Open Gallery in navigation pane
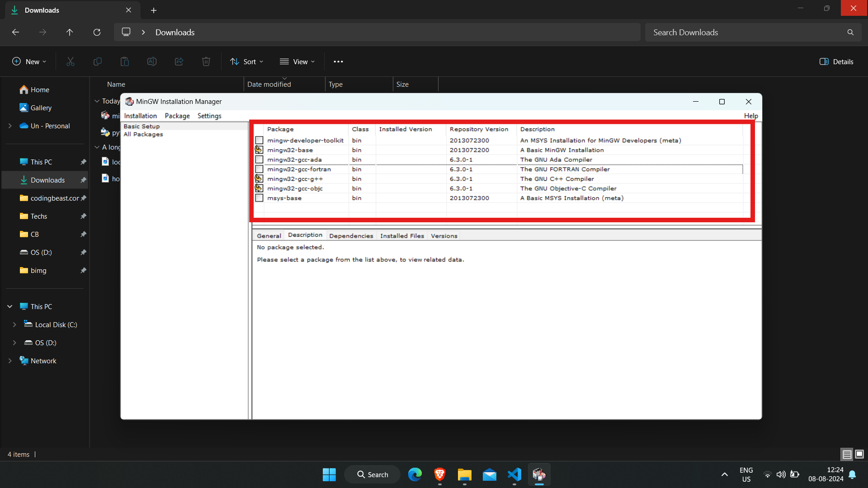Viewport: 868px width, 488px height. [x=35, y=108]
